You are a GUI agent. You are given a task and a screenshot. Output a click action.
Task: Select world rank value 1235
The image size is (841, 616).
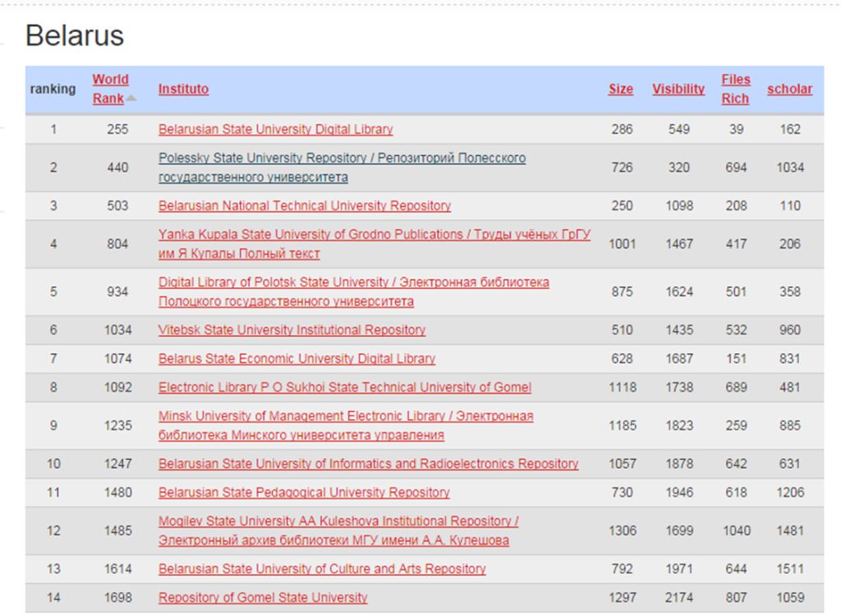coord(117,425)
